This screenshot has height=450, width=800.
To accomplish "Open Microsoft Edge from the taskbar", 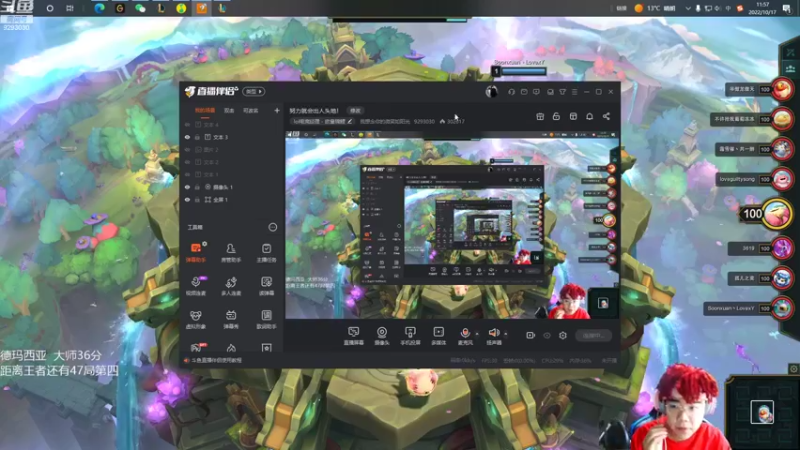I will (x=99, y=8).
